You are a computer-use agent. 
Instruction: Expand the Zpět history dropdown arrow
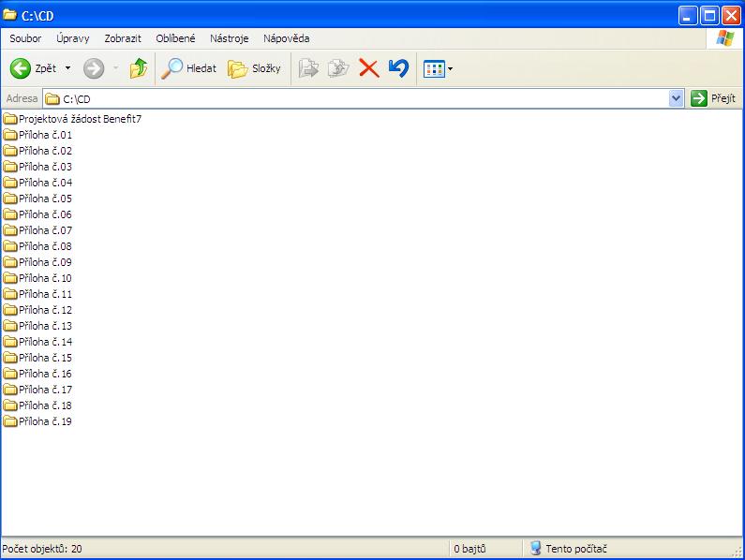click(x=67, y=68)
